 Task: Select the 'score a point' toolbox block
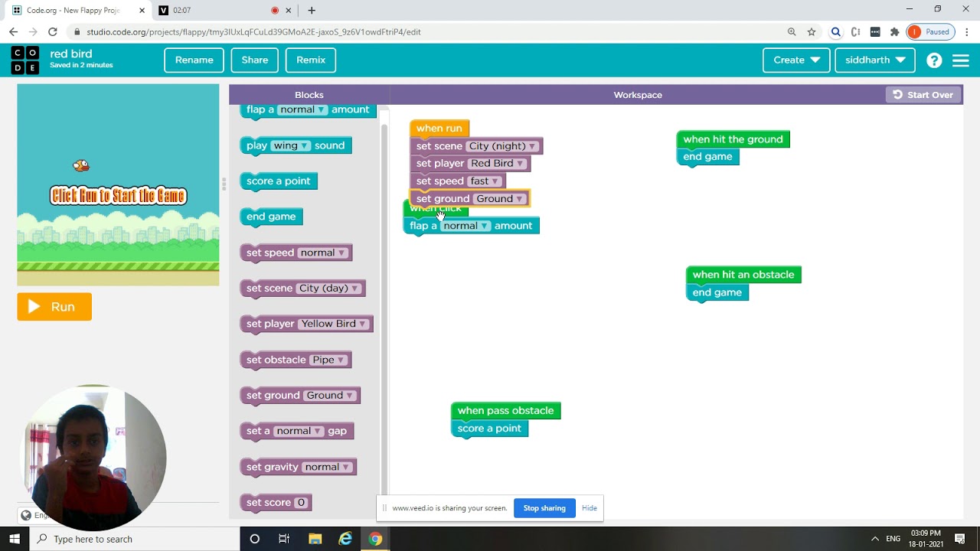tap(279, 181)
